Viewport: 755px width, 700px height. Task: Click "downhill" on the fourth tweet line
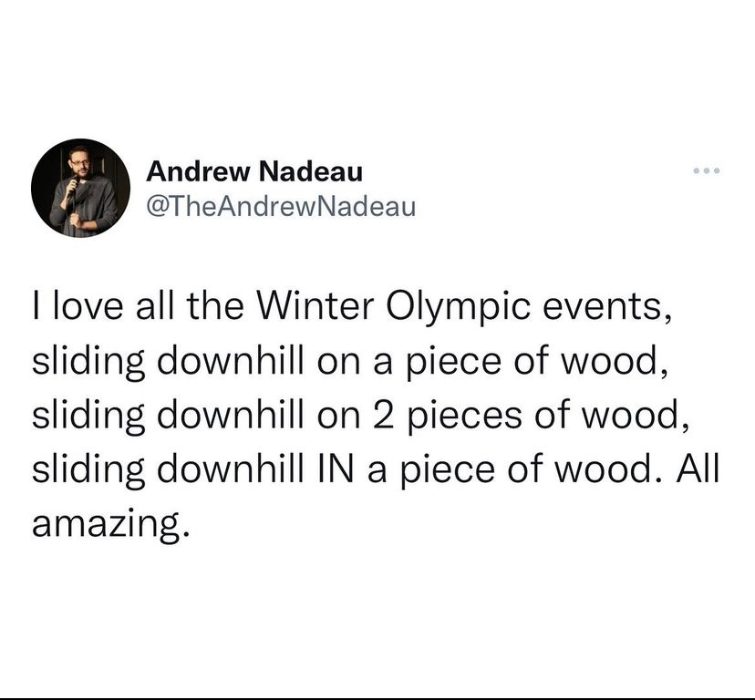(231, 469)
